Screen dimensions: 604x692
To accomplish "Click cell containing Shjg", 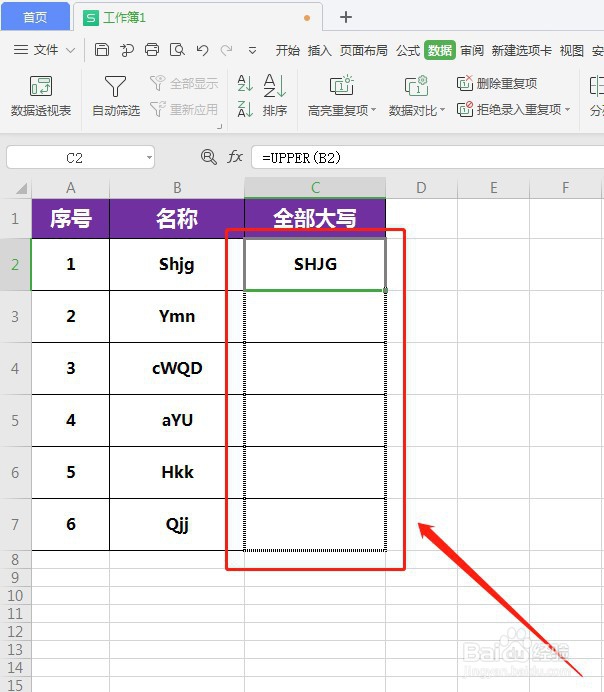I will click(x=177, y=264).
